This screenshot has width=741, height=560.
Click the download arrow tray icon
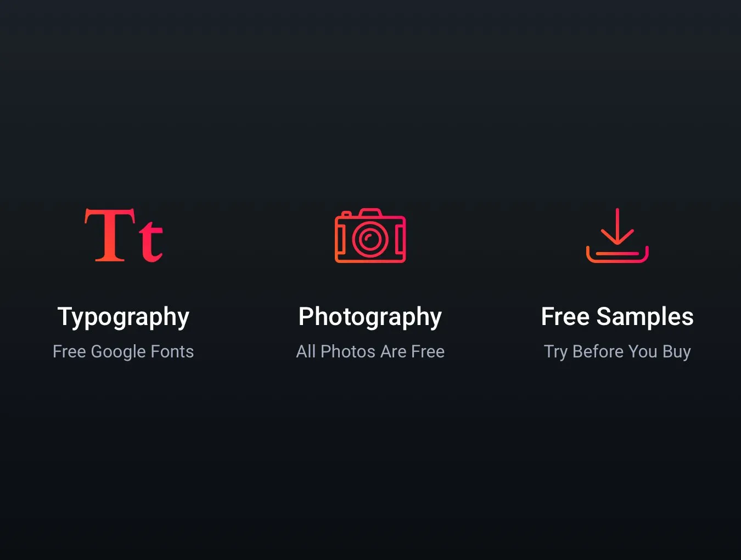(617, 235)
